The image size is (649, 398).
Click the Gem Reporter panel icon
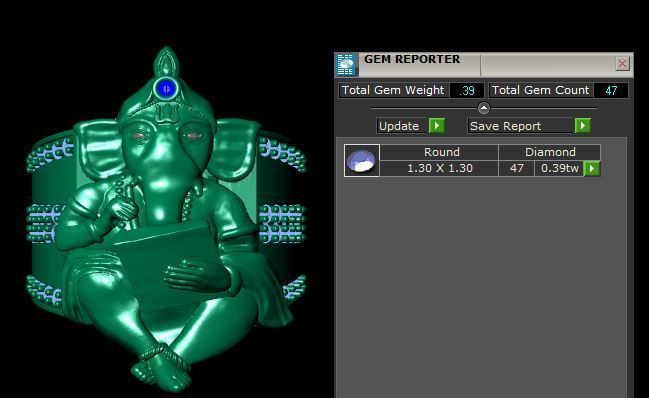point(346,65)
